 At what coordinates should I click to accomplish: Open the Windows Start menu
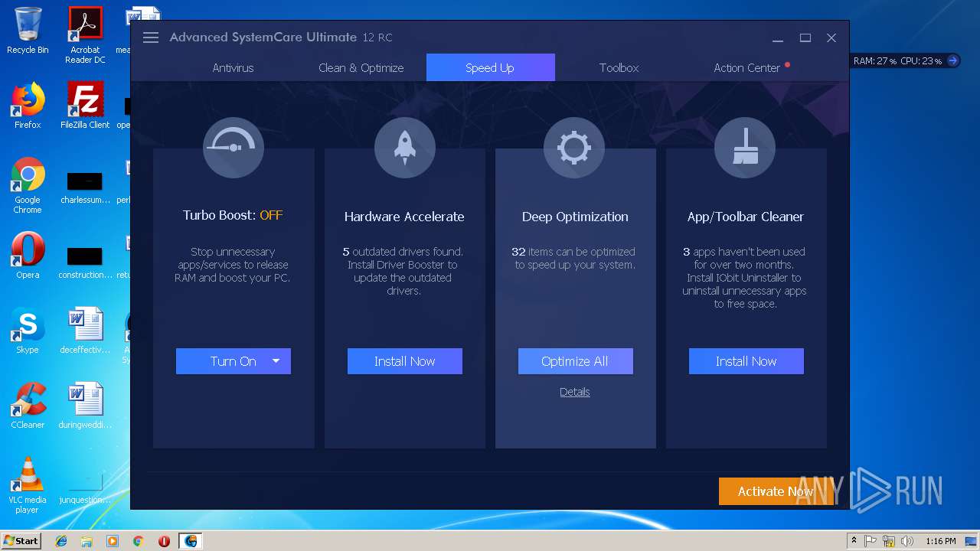point(21,540)
